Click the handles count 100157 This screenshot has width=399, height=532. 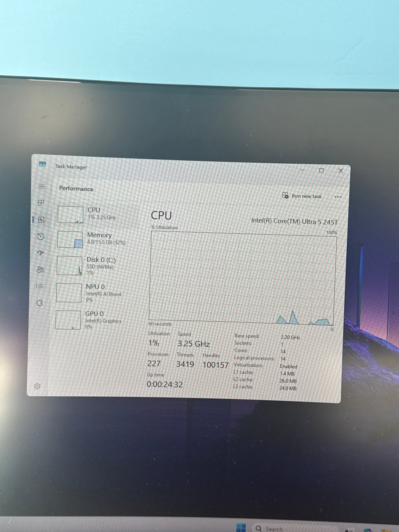(x=215, y=365)
